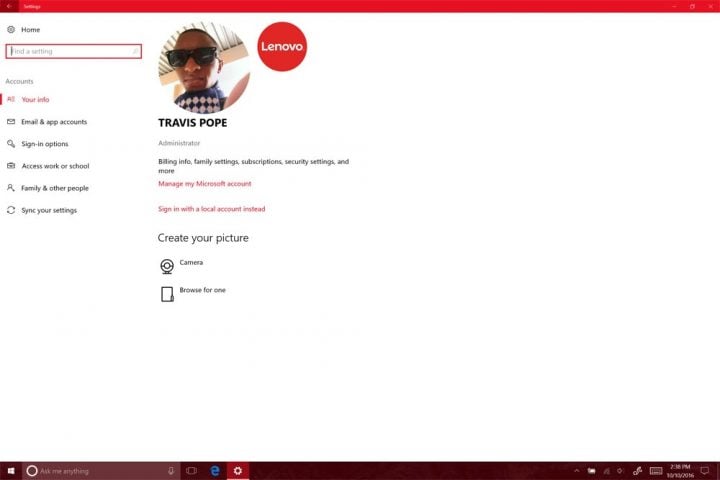Click the Accounts section heading
This screenshot has width=720, height=480.
[19, 81]
